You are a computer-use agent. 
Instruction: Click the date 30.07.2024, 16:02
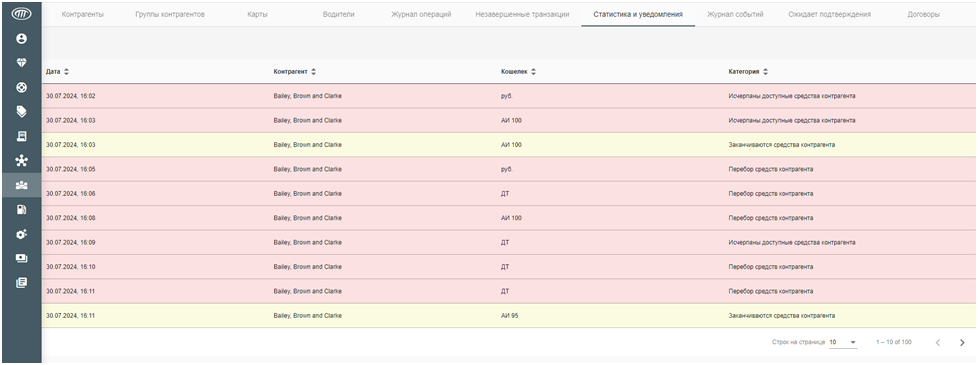pyautogui.click(x=70, y=96)
